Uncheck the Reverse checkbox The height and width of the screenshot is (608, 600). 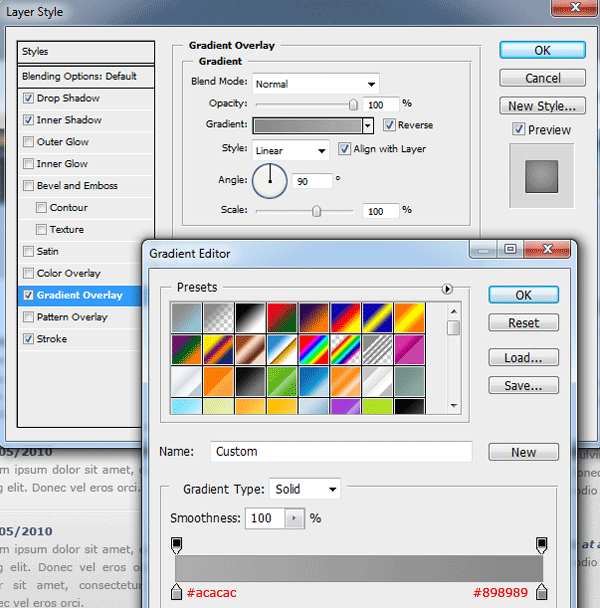click(389, 125)
